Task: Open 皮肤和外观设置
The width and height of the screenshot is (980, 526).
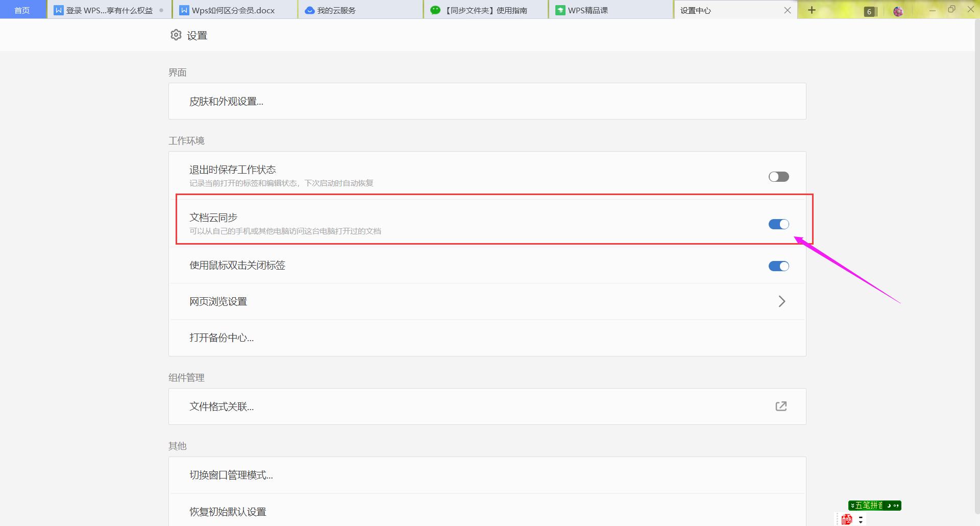Action: [226, 101]
